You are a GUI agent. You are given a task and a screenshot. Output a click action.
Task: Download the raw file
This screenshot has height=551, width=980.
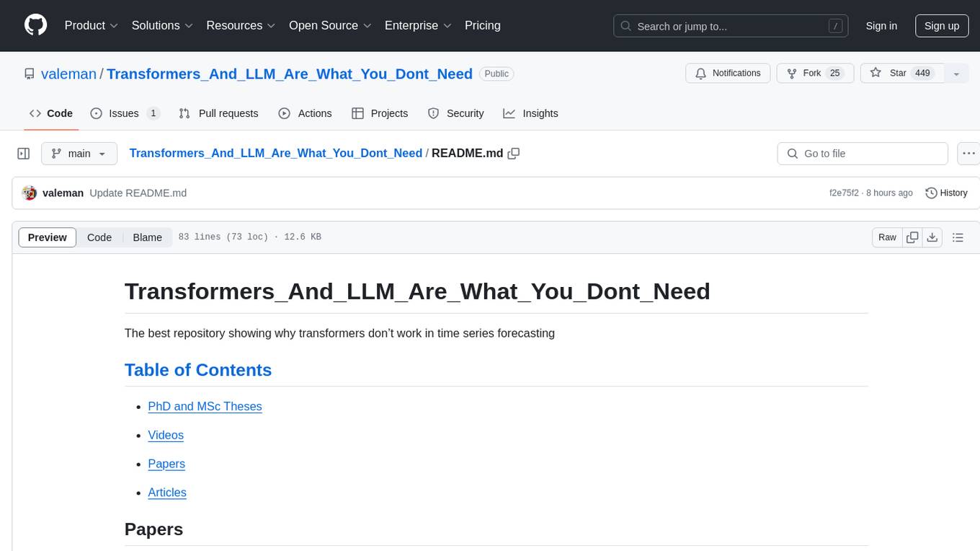coord(932,237)
